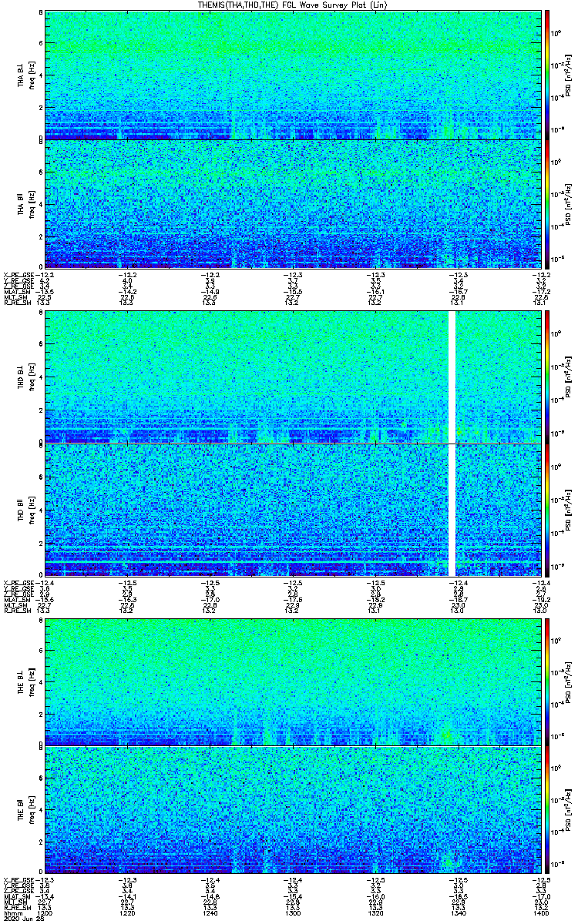This screenshot has height=924, width=578.
Task: Click the color bar of THE B∥ panel
Action: coord(547,810)
